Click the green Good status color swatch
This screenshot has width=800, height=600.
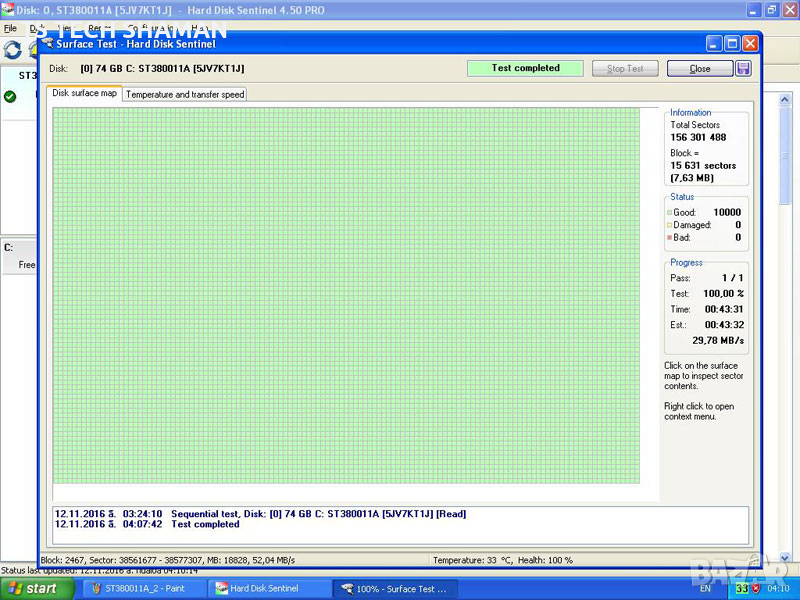pyautogui.click(x=669, y=213)
